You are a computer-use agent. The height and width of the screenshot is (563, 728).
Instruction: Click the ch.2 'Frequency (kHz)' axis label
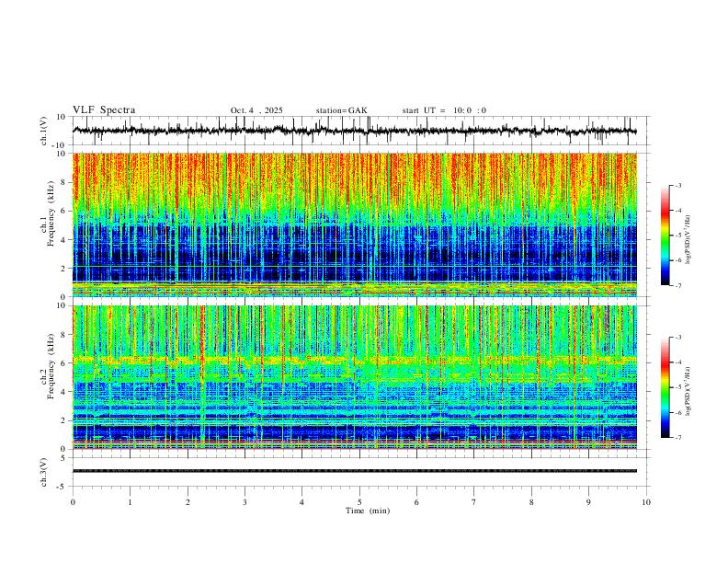[51, 365]
